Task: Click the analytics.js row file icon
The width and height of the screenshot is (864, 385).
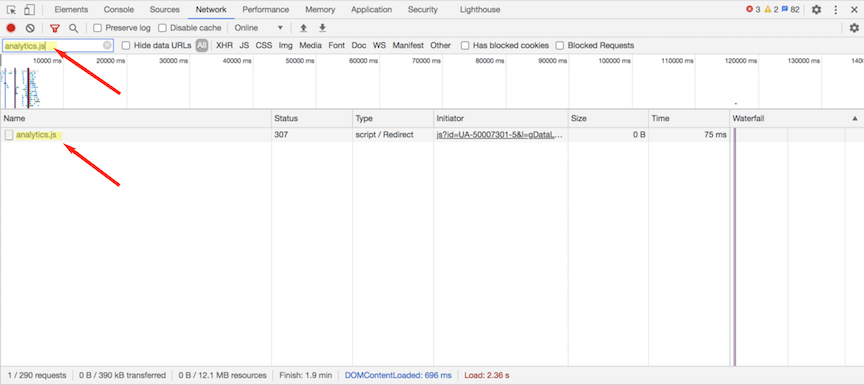Action: click(x=9, y=135)
